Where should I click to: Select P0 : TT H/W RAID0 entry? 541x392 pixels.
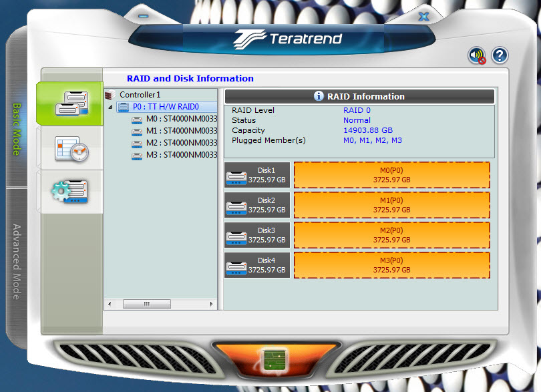point(166,107)
